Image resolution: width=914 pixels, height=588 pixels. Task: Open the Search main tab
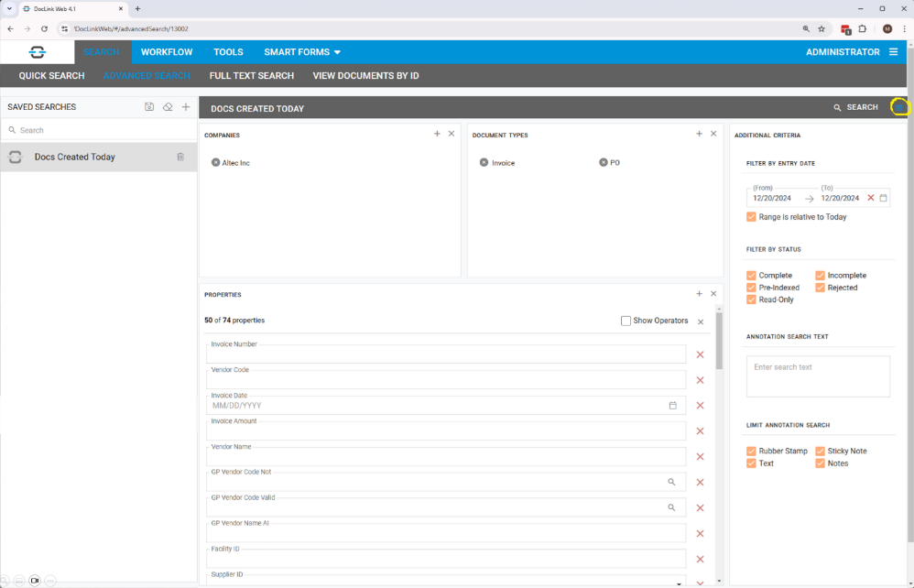(x=102, y=52)
